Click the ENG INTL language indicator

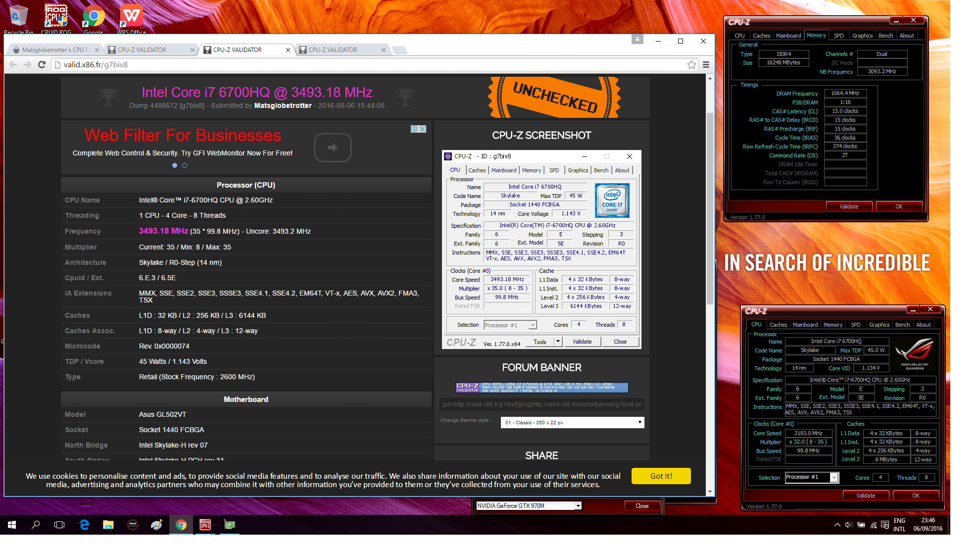(899, 525)
